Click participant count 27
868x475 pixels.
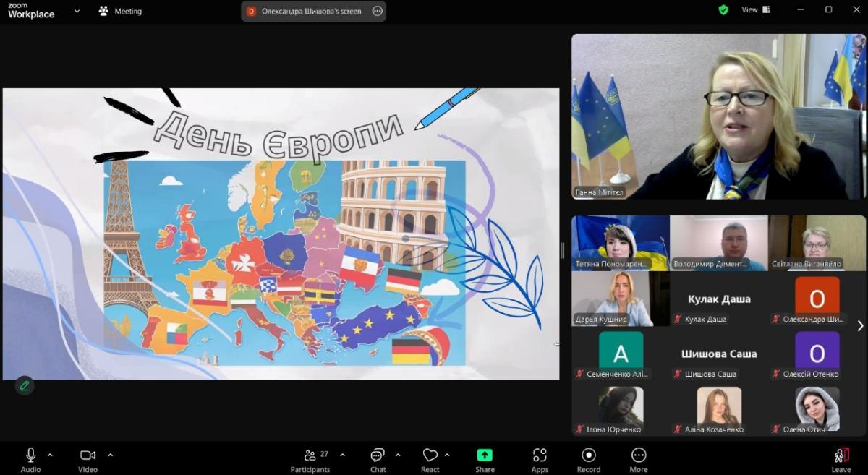pos(324,454)
